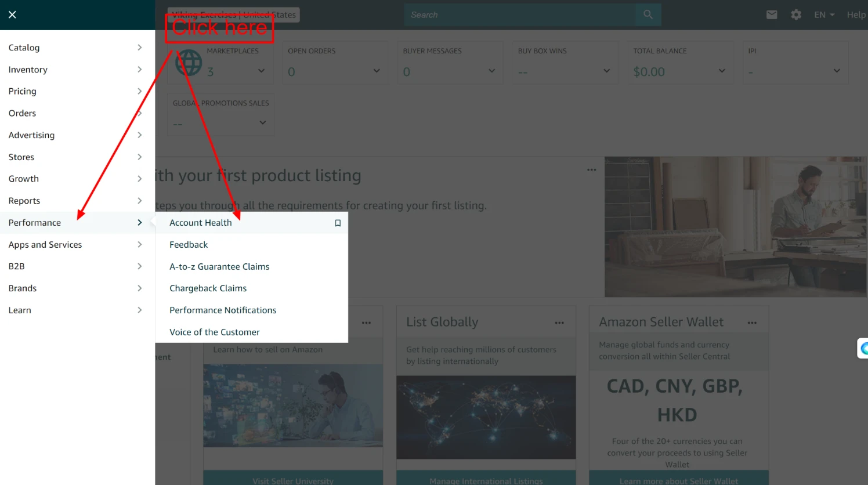Click the Help link in the header
This screenshot has height=485, width=868.
coord(856,15)
